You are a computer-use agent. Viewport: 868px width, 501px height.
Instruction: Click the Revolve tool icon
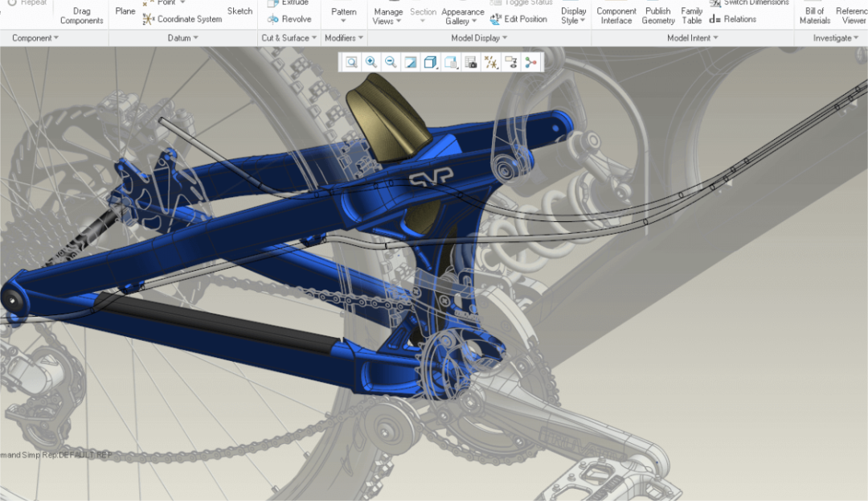(x=273, y=19)
